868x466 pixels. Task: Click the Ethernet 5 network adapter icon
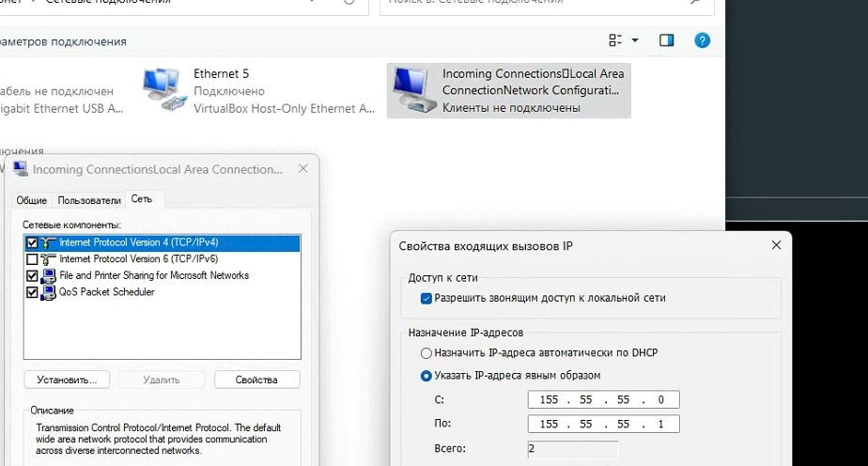[x=165, y=89]
